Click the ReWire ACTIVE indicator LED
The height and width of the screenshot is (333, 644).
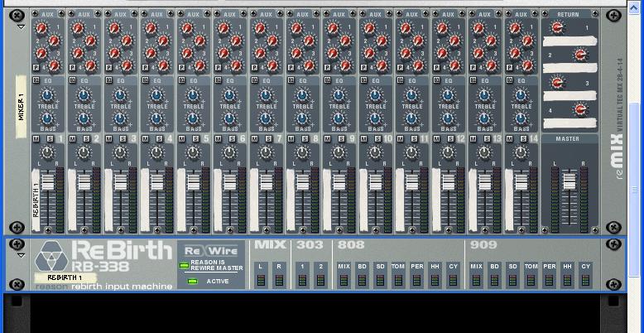192,281
